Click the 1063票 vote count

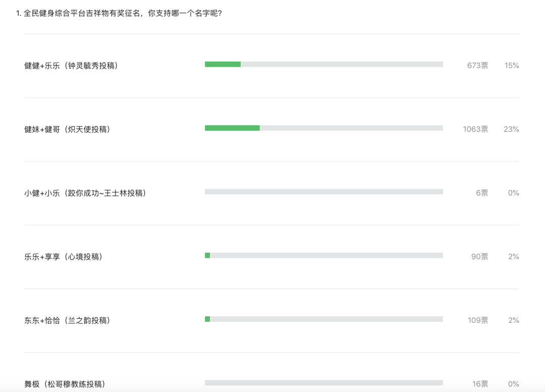[x=475, y=129]
